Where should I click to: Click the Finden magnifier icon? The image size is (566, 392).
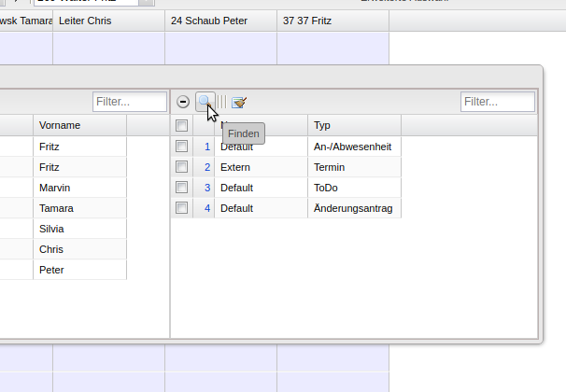pos(205,101)
